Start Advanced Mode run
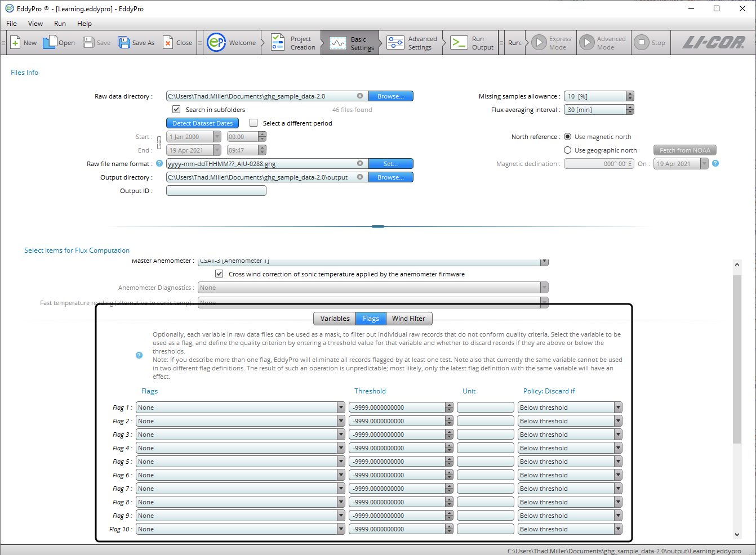This screenshot has width=756, height=555. pyautogui.click(x=603, y=43)
